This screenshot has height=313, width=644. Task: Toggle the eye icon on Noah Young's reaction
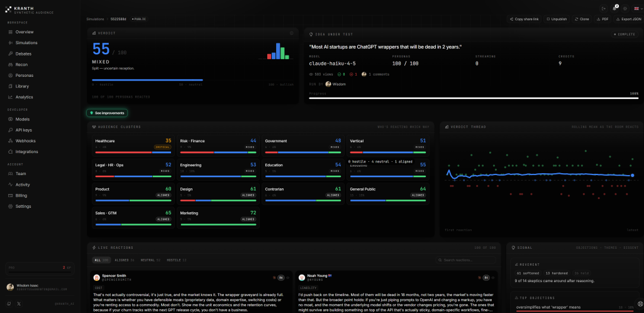[493, 278]
